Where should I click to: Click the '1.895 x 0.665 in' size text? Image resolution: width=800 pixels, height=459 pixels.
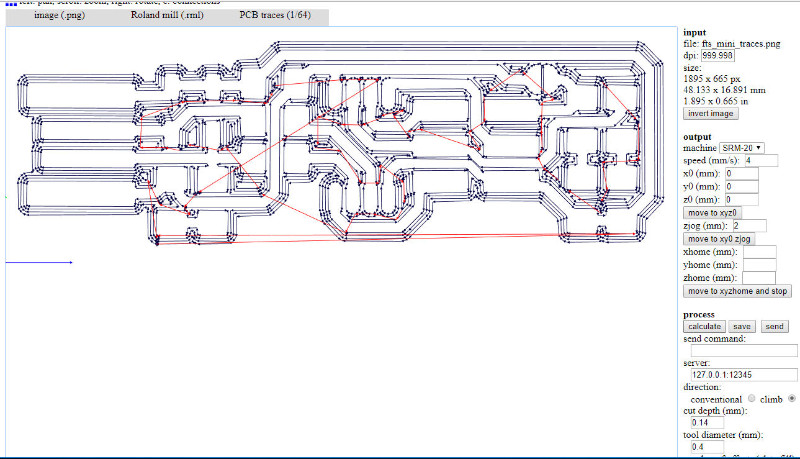(716, 101)
